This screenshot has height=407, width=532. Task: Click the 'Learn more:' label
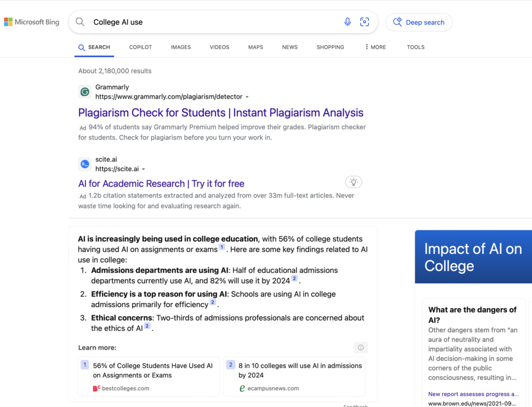pos(97,348)
